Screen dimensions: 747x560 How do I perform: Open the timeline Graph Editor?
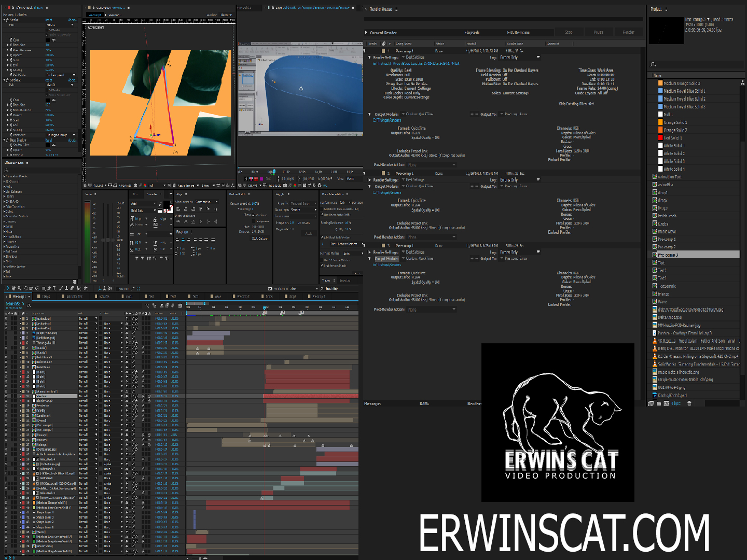click(180, 305)
